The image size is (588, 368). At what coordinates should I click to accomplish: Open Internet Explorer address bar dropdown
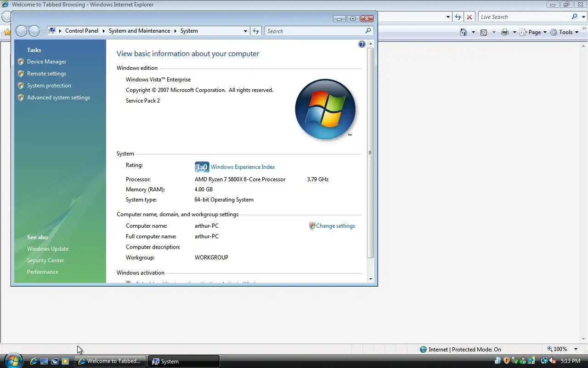click(448, 17)
